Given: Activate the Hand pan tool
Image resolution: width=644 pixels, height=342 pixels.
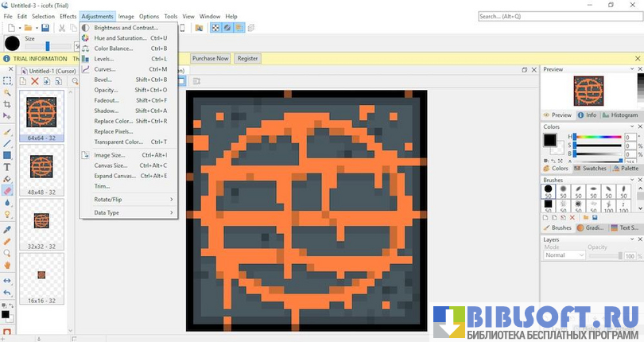Looking at the screenshot, I should pyautogui.click(x=7, y=265).
